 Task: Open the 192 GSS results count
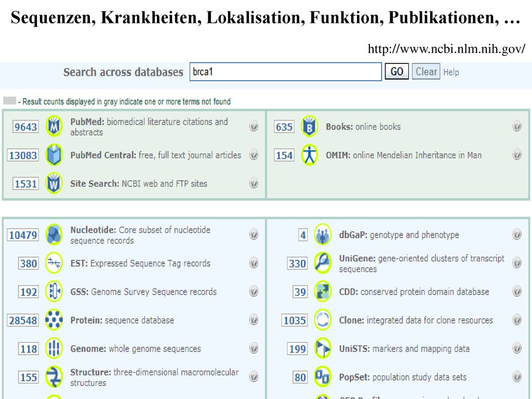click(x=28, y=292)
